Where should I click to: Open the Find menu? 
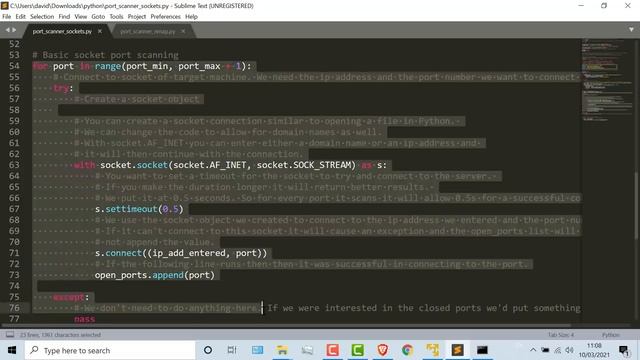pos(64,17)
